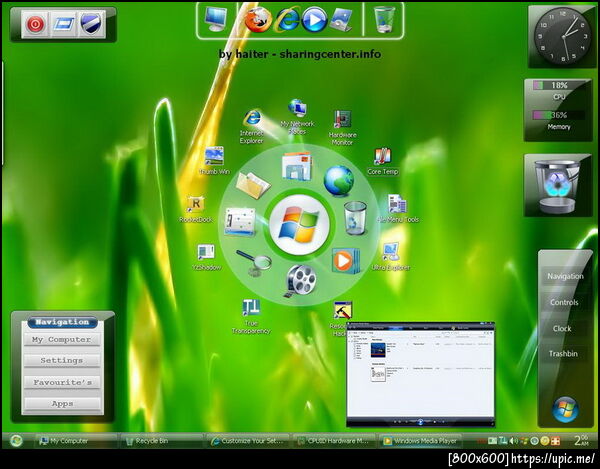Click the recycle bin in the circular menu
The image size is (600, 469).
[x=355, y=218]
